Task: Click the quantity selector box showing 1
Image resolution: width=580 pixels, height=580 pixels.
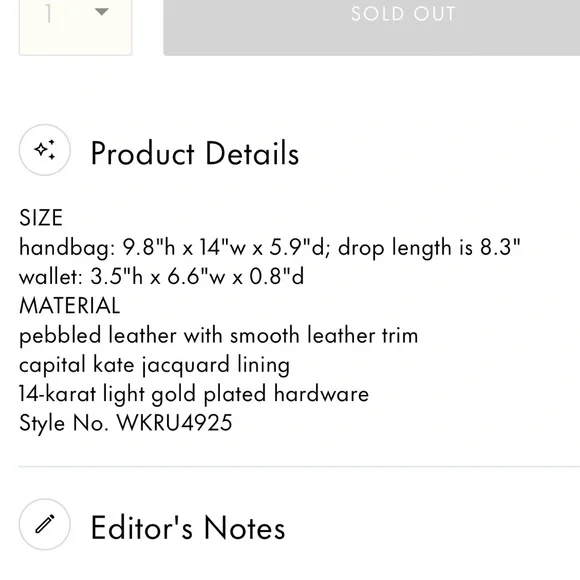Action: click(x=75, y=26)
